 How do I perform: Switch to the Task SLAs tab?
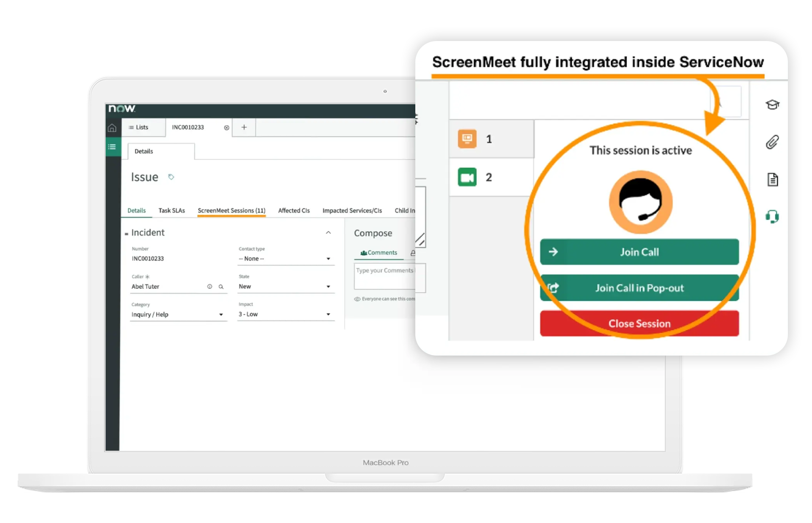[x=172, y=211]
